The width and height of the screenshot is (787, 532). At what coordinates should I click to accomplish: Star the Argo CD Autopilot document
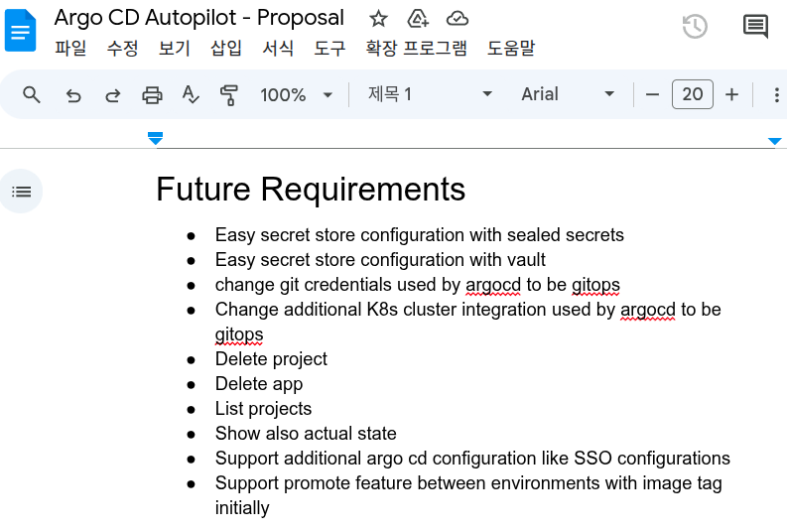(378, 19)
